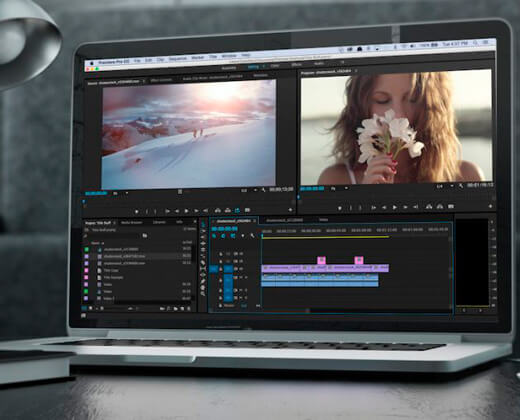Click trash Clear icon in Project panel
The height and width of the screenshot is (420, 520).
tap(189, 309)
